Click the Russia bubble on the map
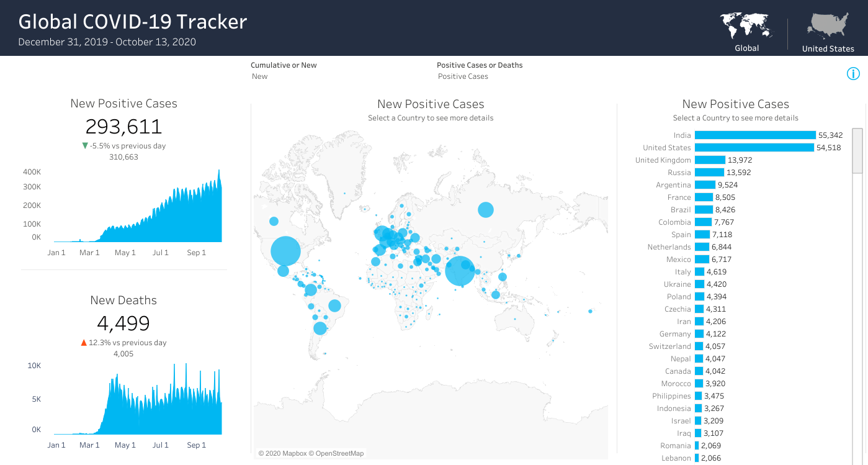 pyautogui.click(x=485, y=210)
